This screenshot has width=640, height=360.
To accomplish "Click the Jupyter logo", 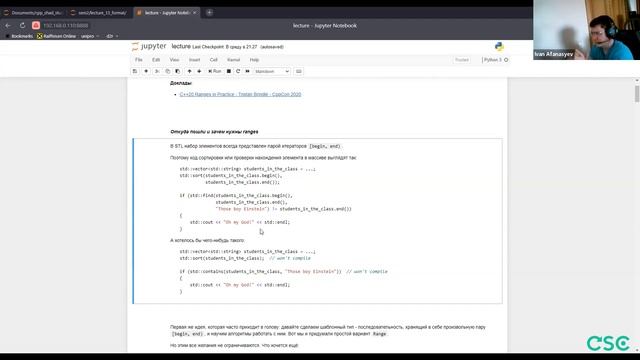I will click(x=149, y=47).
